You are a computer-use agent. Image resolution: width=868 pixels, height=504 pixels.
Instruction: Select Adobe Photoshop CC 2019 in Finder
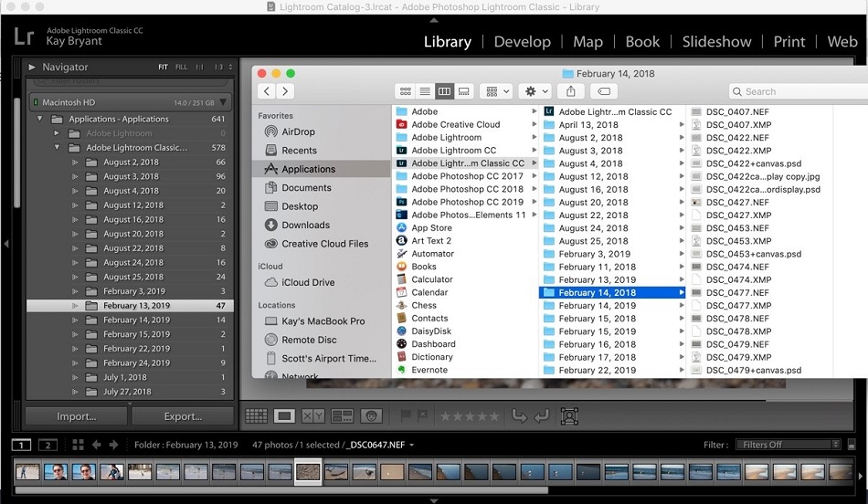click(467, 202)
